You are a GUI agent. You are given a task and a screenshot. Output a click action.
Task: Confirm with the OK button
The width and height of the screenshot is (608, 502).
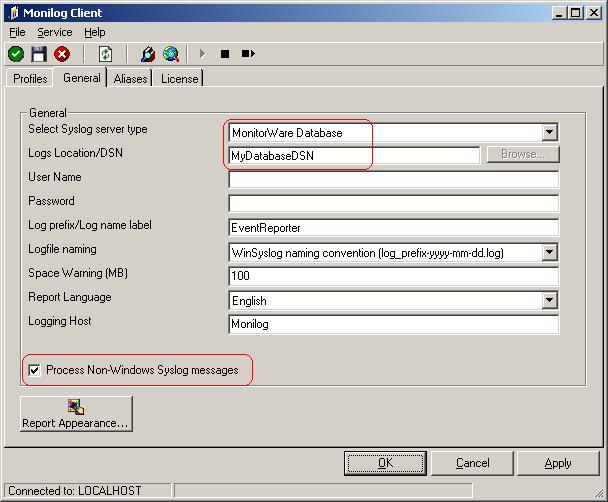(385, 463)
